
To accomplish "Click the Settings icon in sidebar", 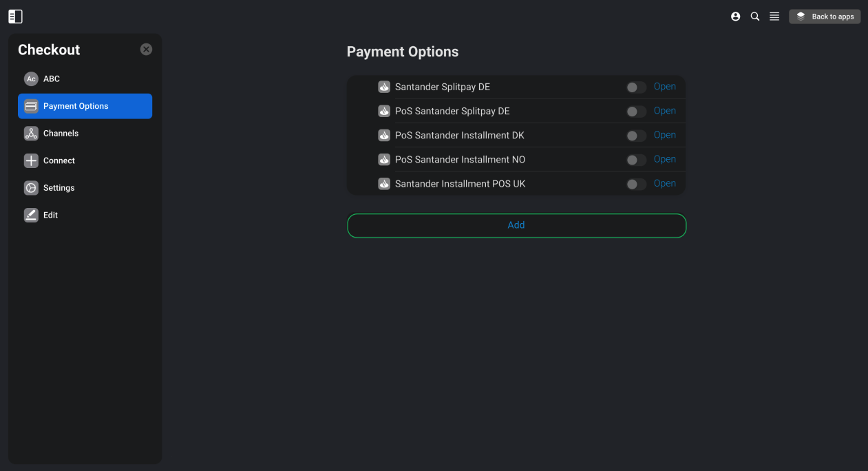I will click(x=31, y=188).
